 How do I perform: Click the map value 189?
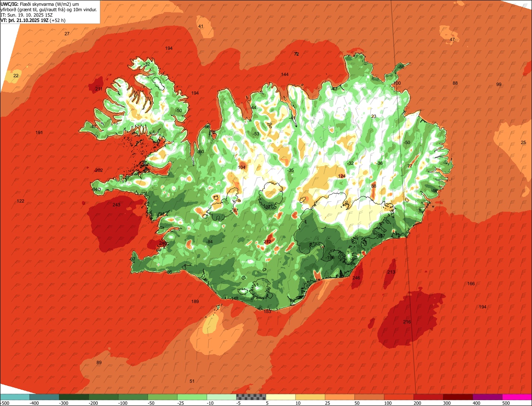(195, 301)
